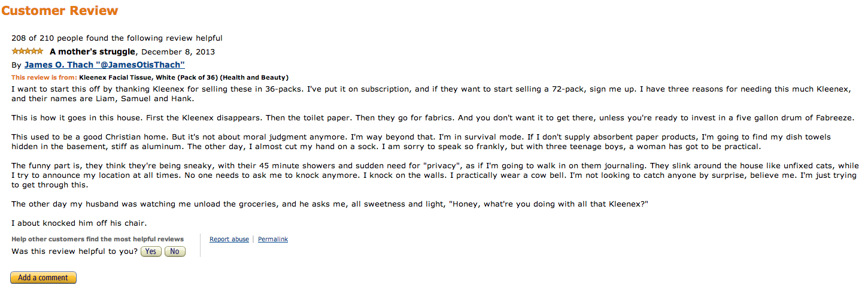Mark the review helpful with Yes
The image size is (868, 306).
coord(151,252)
